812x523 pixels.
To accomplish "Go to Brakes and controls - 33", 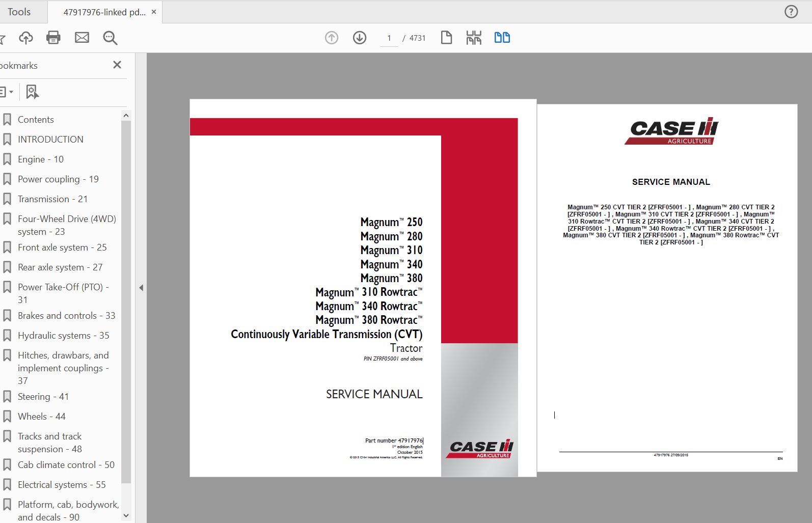I will click(66, 316).
